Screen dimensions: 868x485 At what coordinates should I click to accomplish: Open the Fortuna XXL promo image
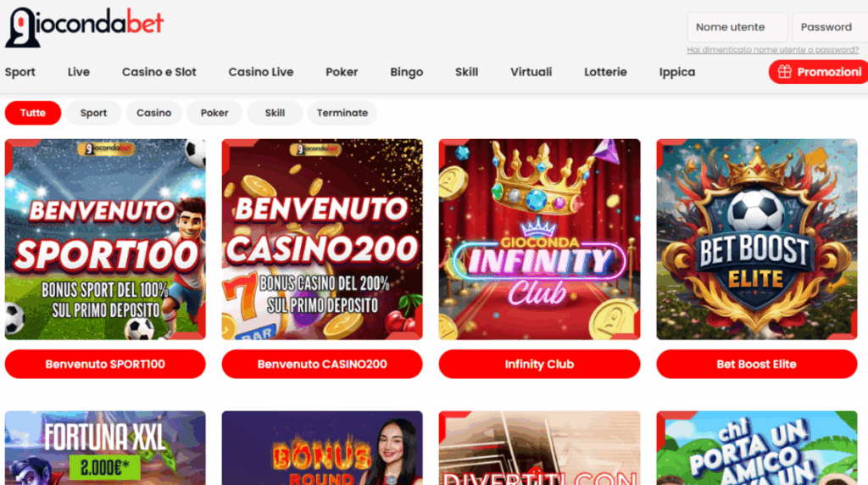tap(105, 448)
